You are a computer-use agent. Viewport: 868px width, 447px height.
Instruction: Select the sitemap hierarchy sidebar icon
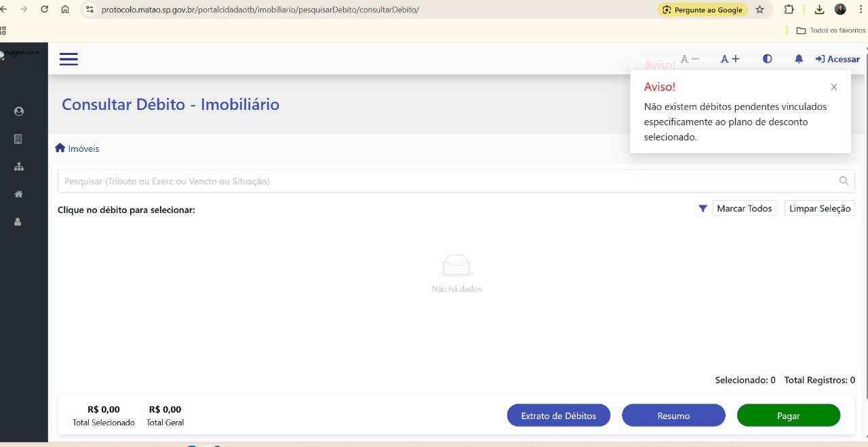[18, 167]
